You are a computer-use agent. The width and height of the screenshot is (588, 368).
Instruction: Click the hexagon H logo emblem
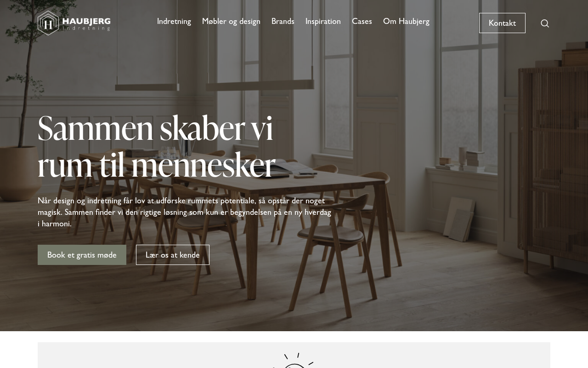pos(48,23)
